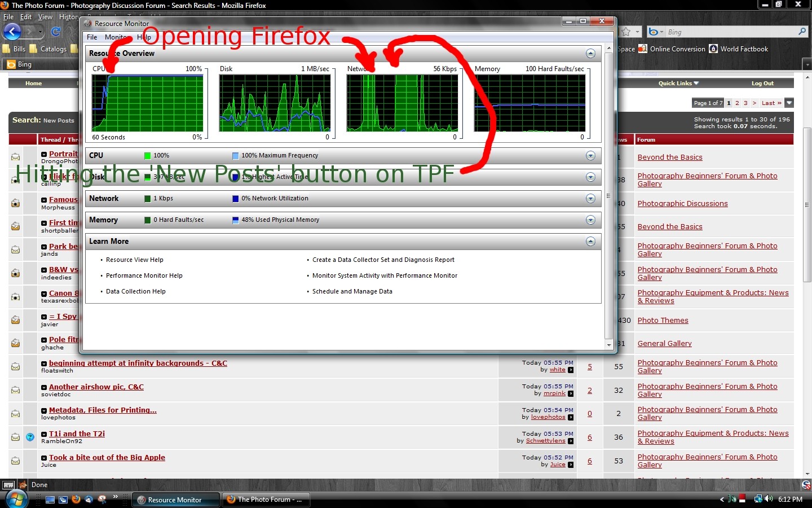Expand the Disk section chevron

[590, 177]
